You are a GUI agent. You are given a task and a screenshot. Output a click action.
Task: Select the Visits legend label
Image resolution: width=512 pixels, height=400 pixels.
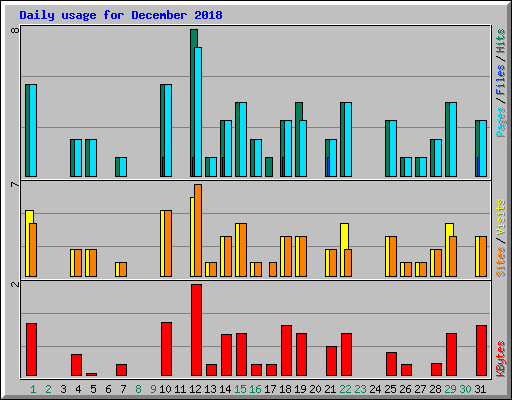click(501, 217)
